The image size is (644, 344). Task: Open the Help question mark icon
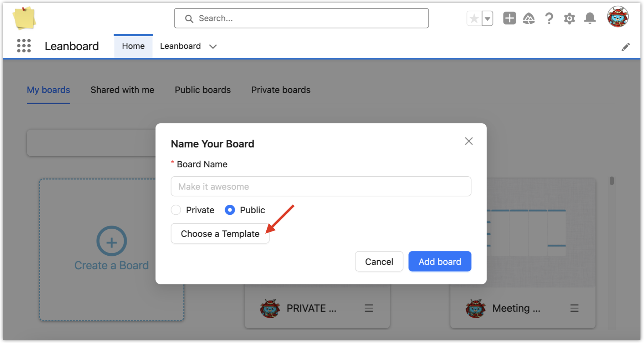click(x=549, y=19)
